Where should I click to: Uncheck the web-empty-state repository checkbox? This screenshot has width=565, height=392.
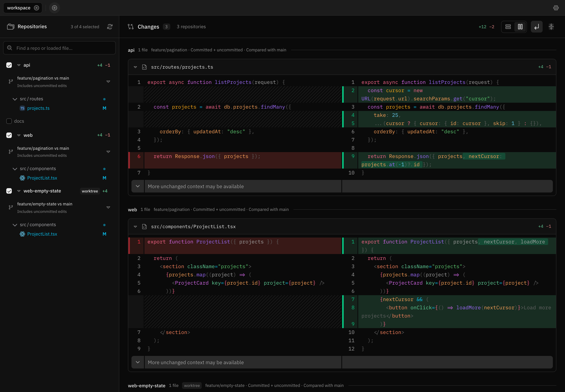(x=9, y=191)
